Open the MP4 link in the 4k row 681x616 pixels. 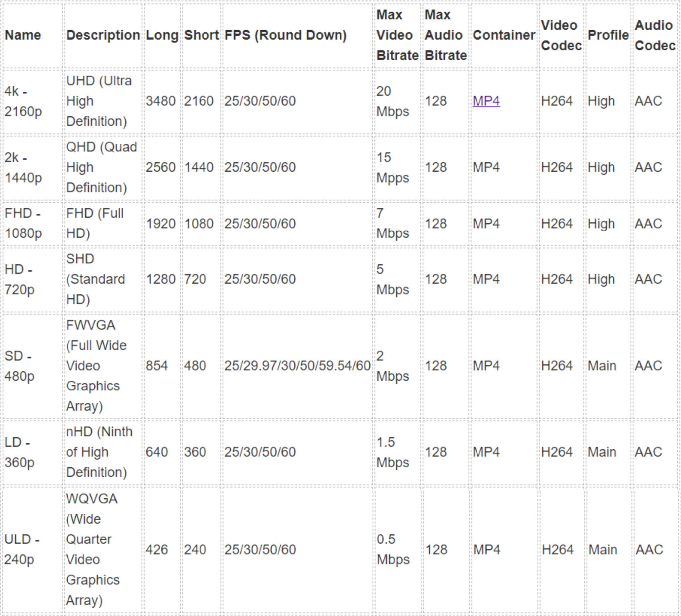(486, 101)
